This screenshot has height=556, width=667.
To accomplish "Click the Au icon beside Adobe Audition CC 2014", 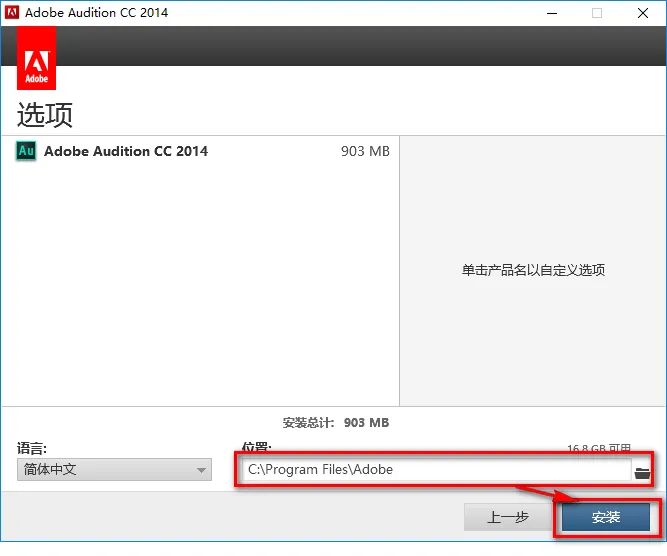I will [x=26, y=151].
